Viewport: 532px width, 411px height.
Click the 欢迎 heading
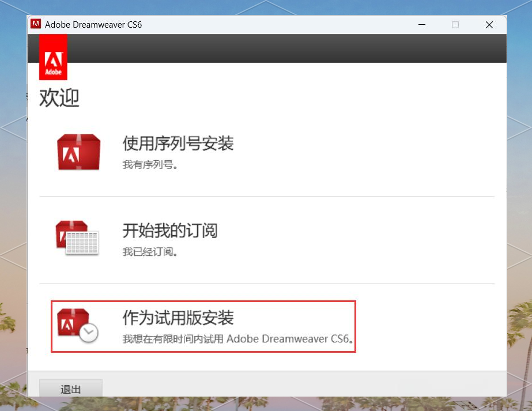point(59,98)
